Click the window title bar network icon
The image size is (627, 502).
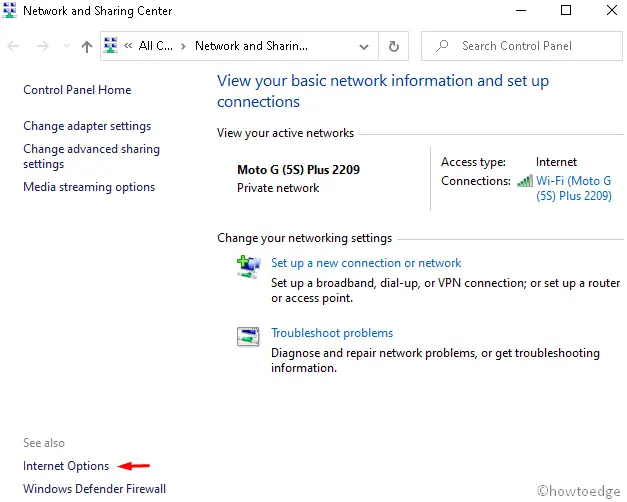10,10
